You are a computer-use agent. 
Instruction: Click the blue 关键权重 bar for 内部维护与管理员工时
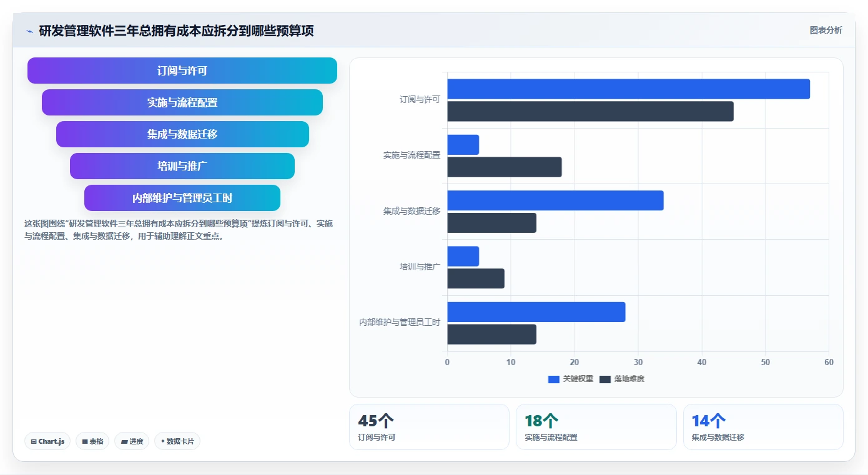[x=536, y=312]
